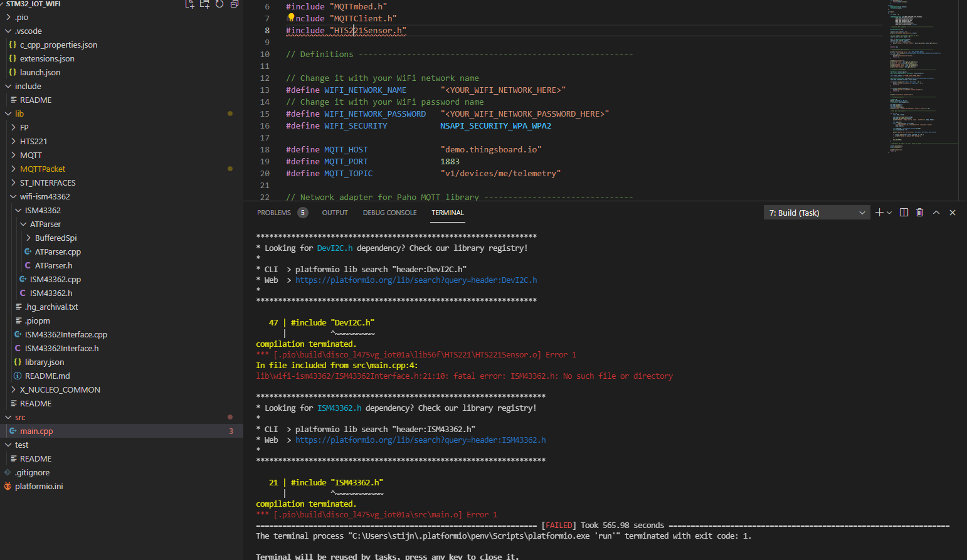This screenshot has height=560, width=967.
Task: Close the terminal panel
Action: pyautogui.click(x=953, y=213)
